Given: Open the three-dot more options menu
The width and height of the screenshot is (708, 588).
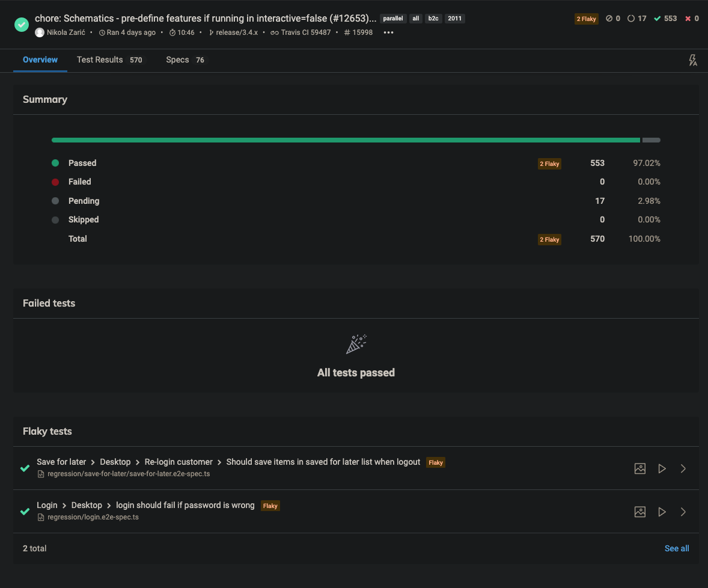Looking at the screenshot, I should pos(388,32).
